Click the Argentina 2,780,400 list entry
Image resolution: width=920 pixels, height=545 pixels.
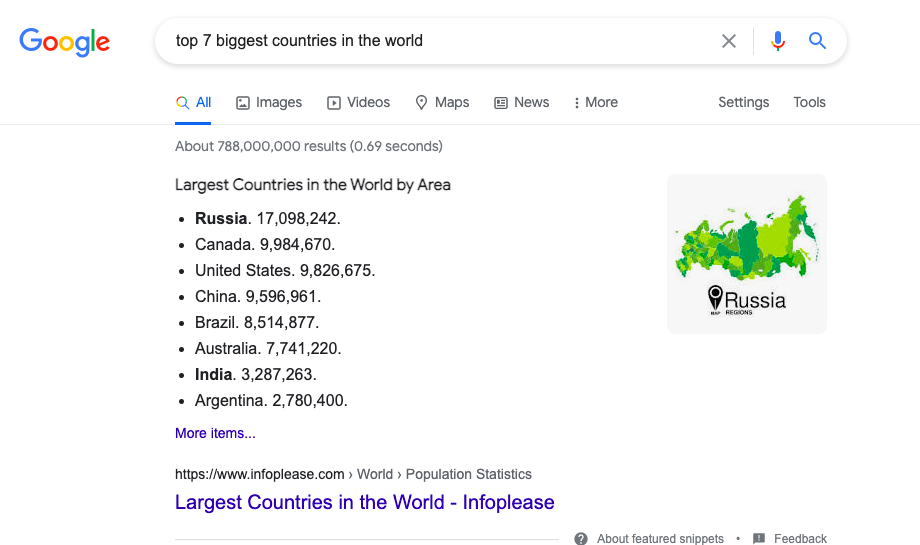271,401
